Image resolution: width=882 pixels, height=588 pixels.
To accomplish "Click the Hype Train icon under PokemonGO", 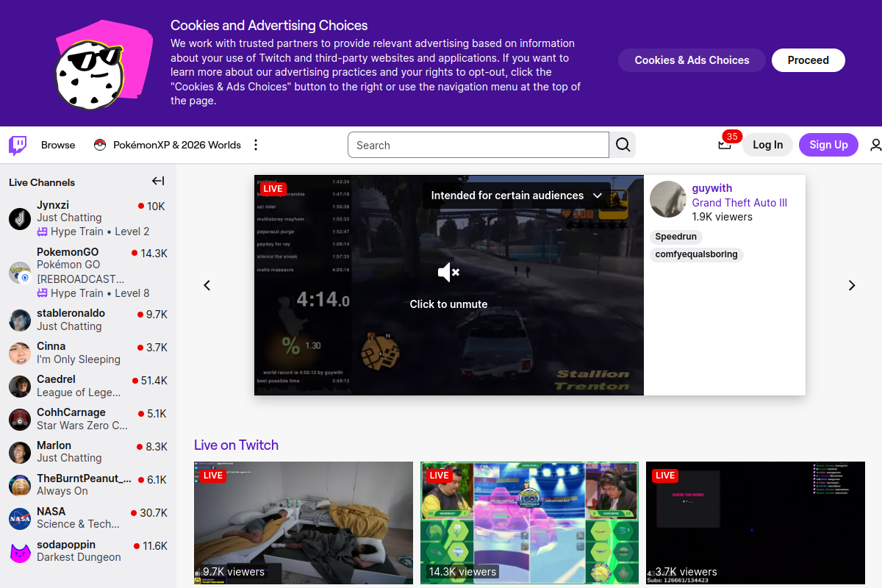I will [x=43, y=293].
